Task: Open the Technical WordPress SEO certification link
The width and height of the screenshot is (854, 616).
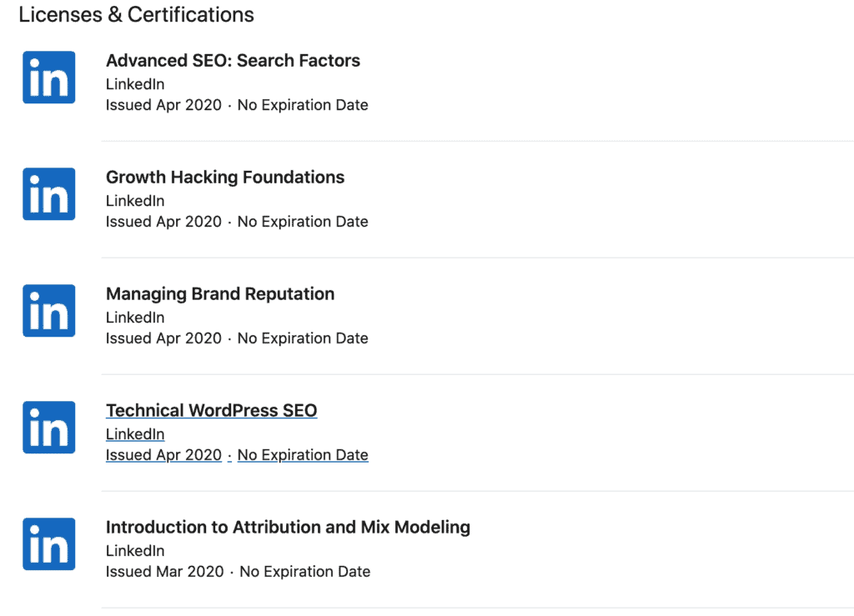Action: [211, 410]
